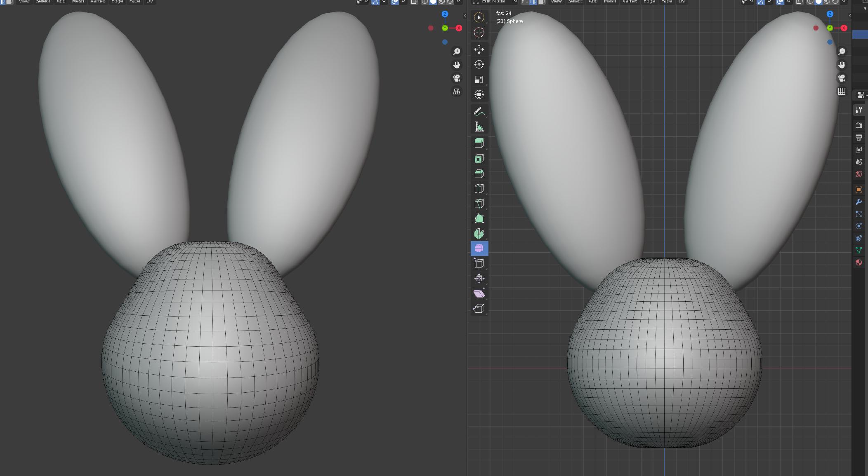Screen dimensions: 868x476
Task: Open the Modifiers wrench tab
Action: tap(859, 202)
